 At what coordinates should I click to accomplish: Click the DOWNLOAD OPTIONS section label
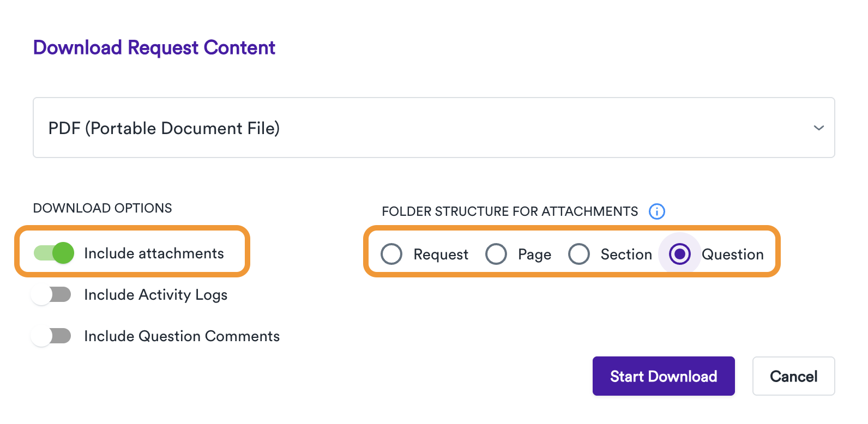102,208
